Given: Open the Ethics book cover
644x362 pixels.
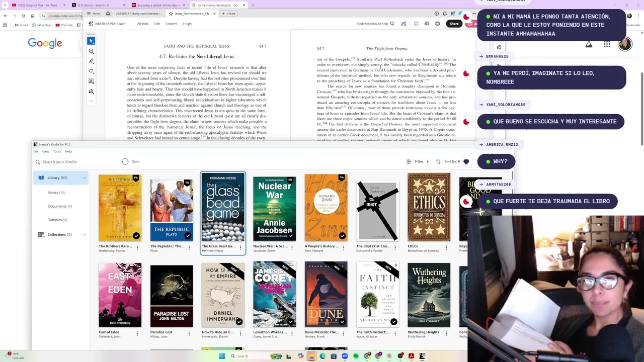Looking at the screenshot, I should [x=429, y=207].
